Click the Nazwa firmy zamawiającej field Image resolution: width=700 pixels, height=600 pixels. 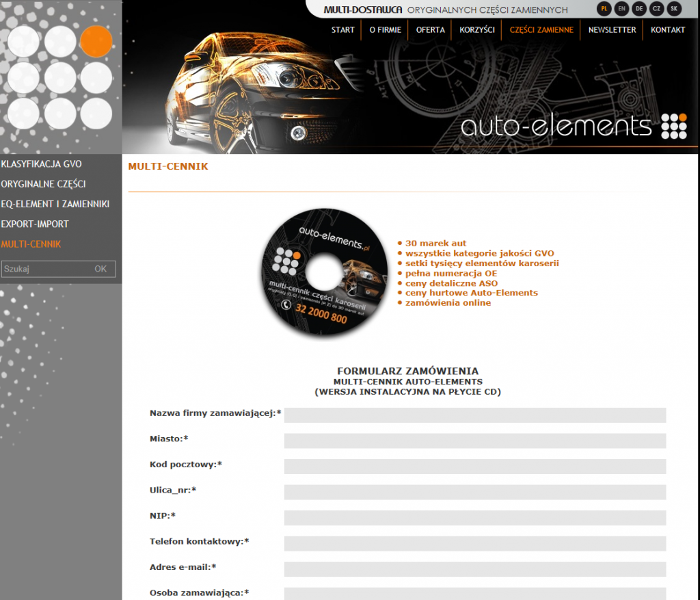[475, 415]
